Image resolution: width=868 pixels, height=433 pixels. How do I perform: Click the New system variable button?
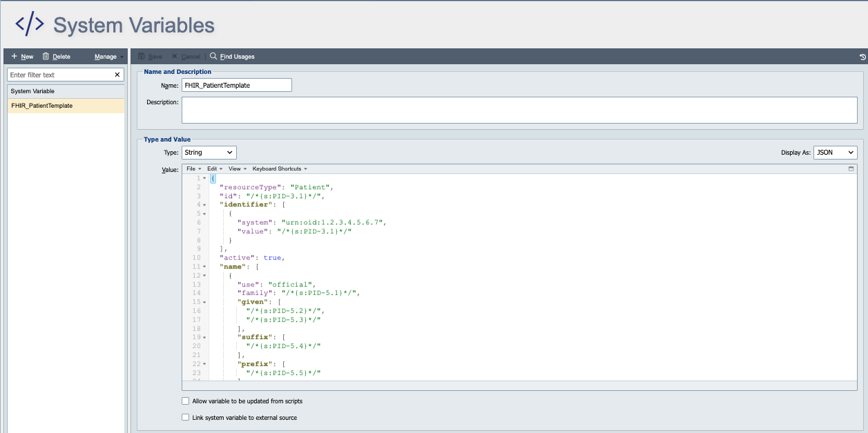tap(22, 57)
